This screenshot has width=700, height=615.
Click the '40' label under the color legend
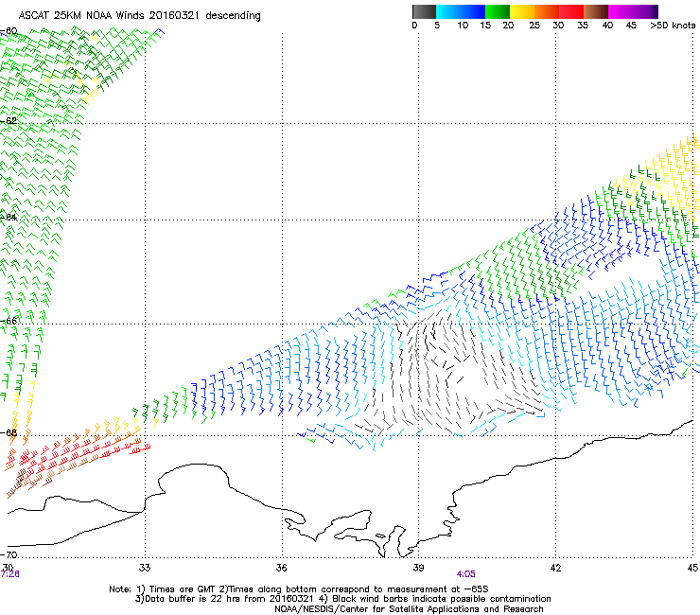pos(607,26)
